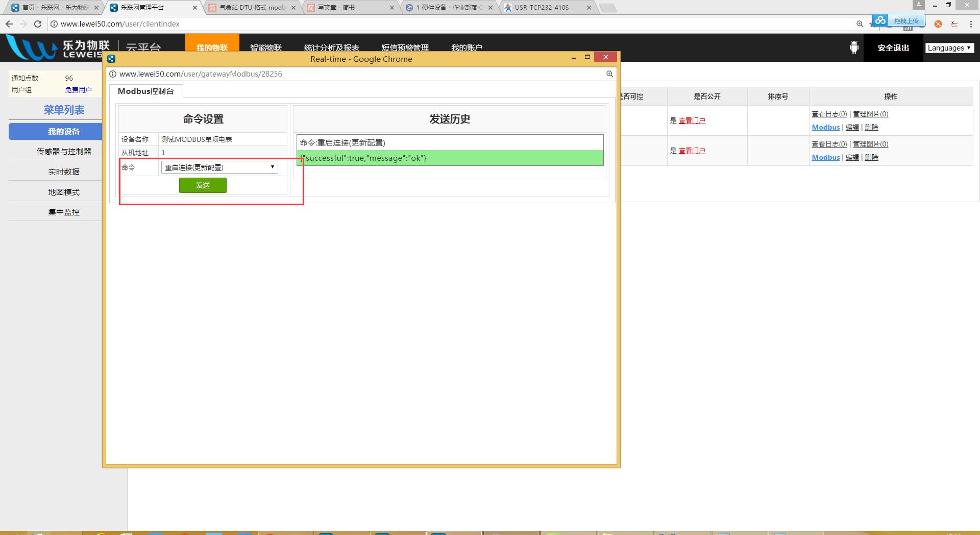This screenshot has width=980, height=535.
Task: Open the Languages dropdown
Action: click(x=949, y=48)
